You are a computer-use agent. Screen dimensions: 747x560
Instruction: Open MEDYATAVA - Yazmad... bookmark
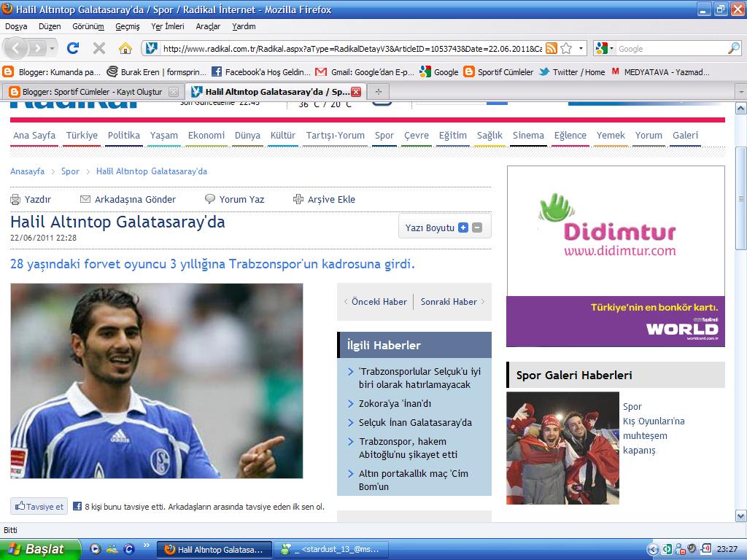point(660,72)
